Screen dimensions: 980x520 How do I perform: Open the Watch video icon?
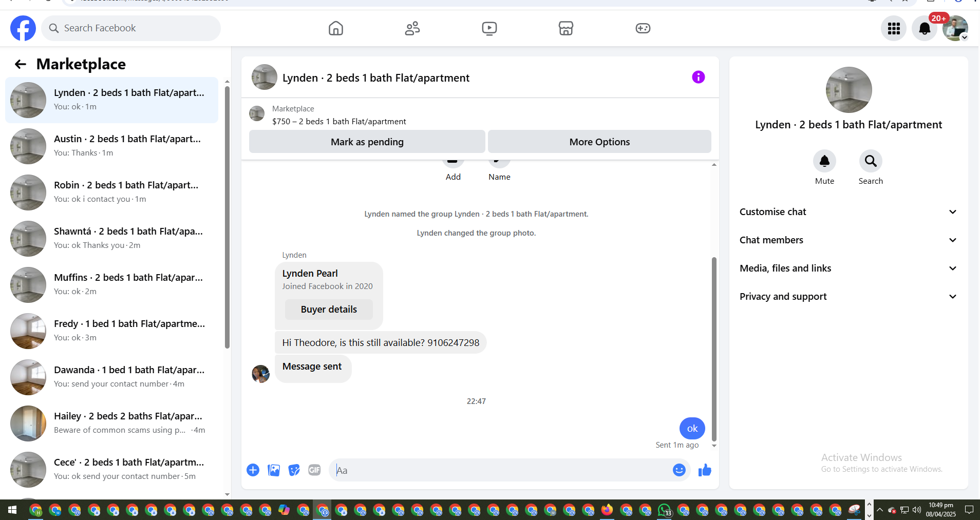(489, 28)
